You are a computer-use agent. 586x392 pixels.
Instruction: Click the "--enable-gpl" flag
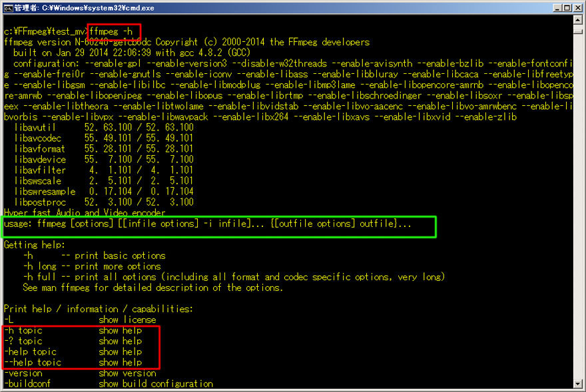[113, 63]
